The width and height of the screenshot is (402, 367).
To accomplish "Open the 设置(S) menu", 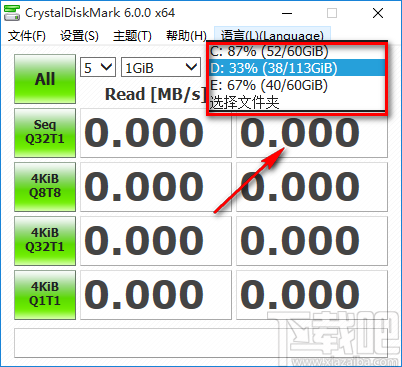I will point(79,35).
